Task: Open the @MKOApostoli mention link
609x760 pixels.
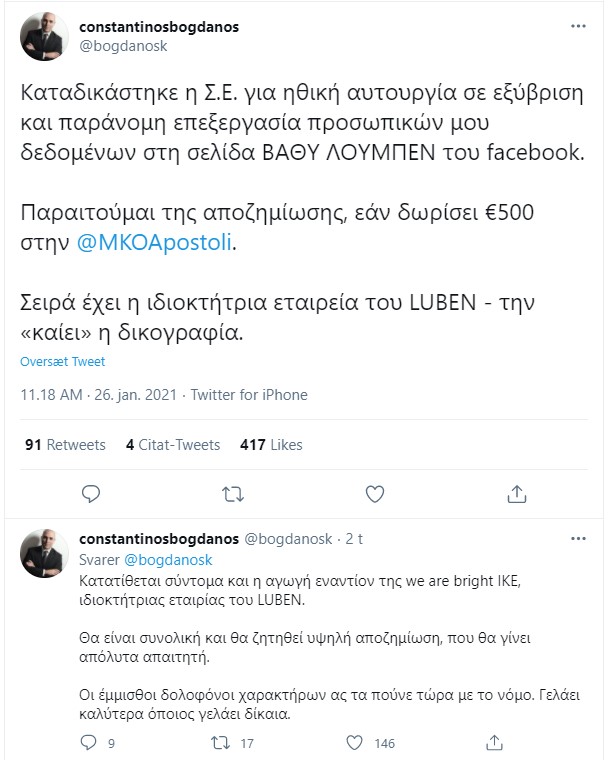Action: coord(157,241)
